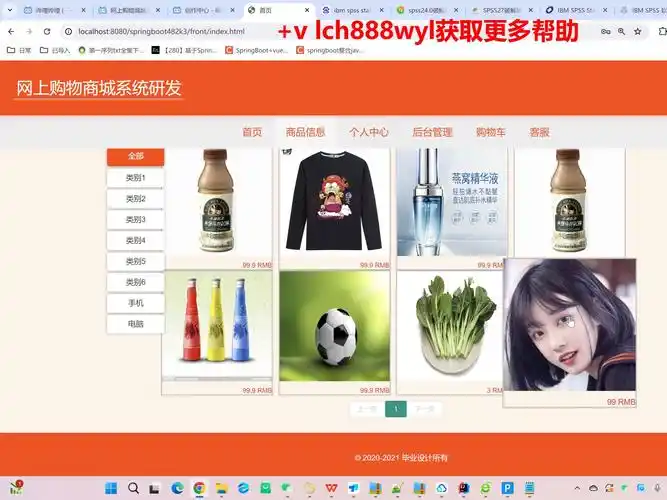Close the active 首页 tab

[307, 10]
